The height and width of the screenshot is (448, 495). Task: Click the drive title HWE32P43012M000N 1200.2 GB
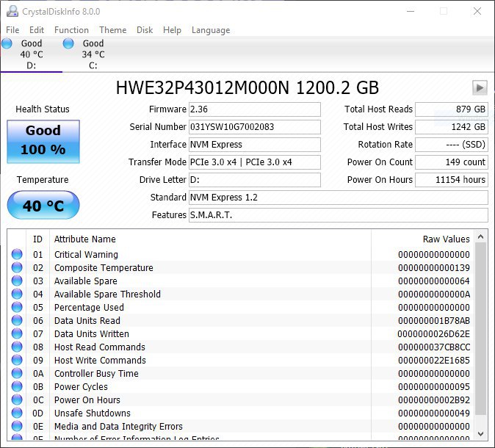tap(247, 88)
